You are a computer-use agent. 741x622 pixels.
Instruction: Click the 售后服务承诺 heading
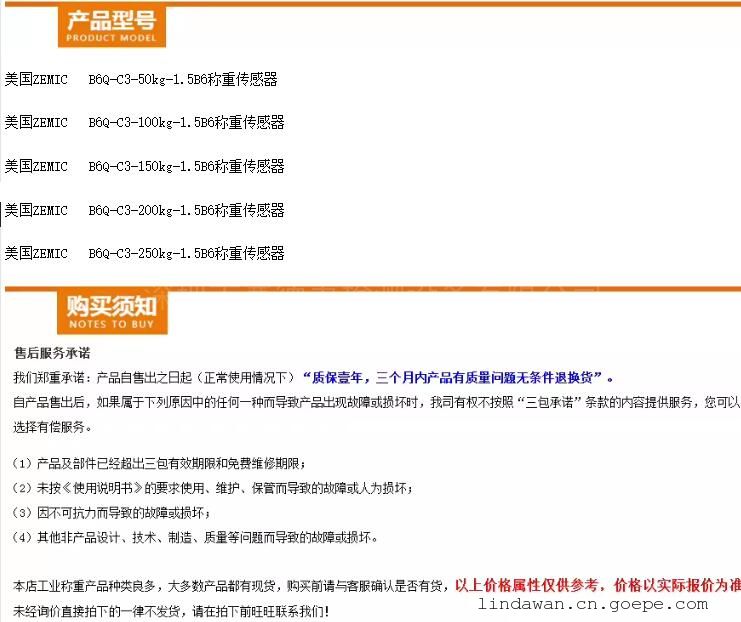[52, 353]
